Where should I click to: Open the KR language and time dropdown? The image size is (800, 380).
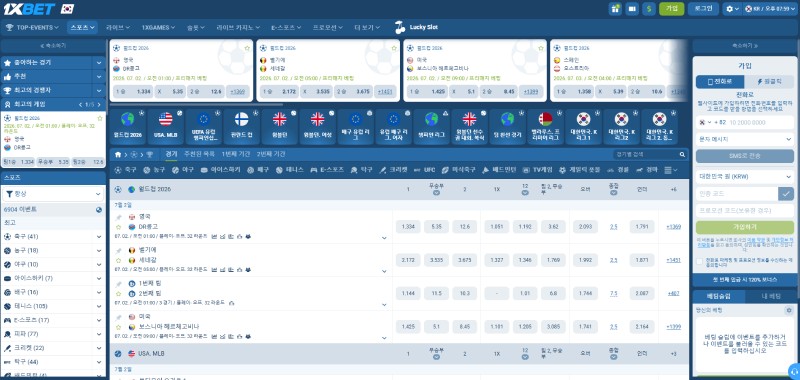point(770,9)
